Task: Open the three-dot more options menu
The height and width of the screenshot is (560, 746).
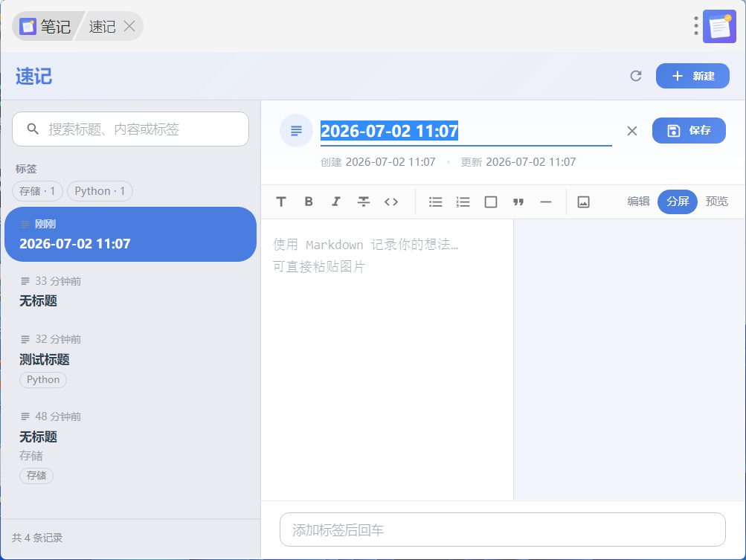Action: (695, 26)
